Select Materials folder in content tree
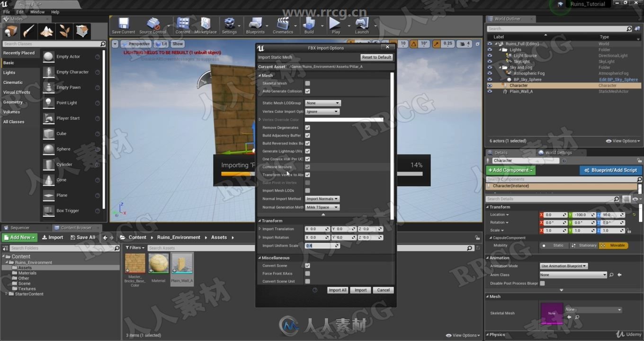 point(27,273)
